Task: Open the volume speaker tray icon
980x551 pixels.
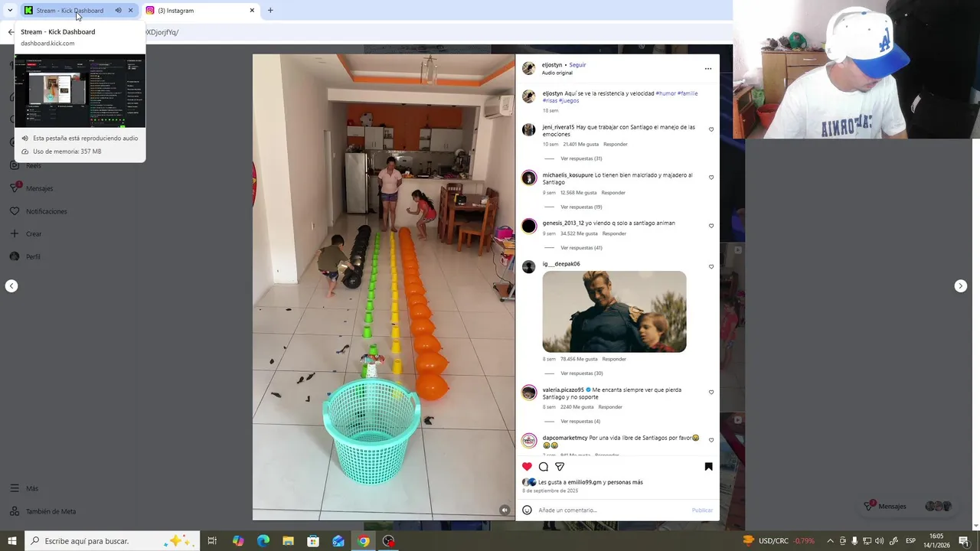Action: coord(879,541)
